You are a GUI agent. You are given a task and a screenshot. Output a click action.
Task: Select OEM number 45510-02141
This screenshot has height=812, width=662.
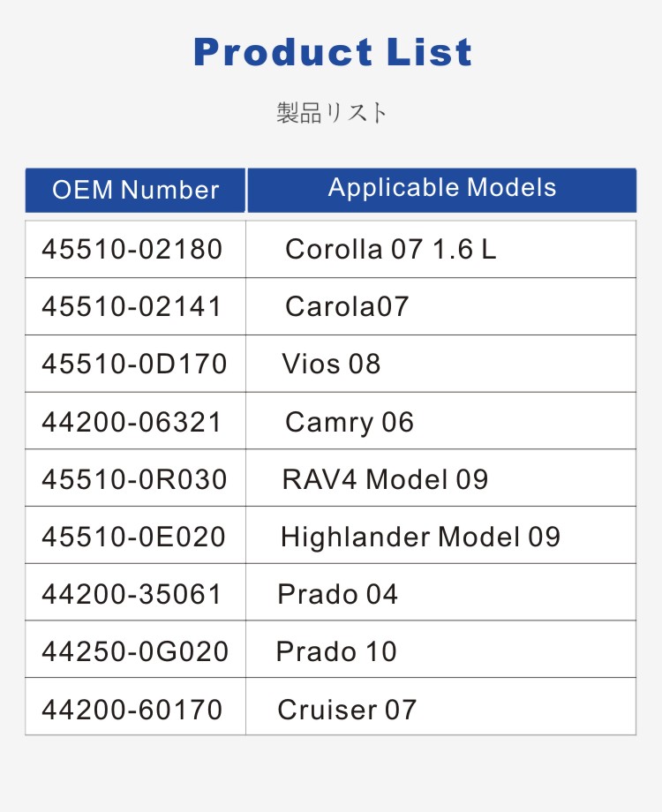click(x=132, y=307)
